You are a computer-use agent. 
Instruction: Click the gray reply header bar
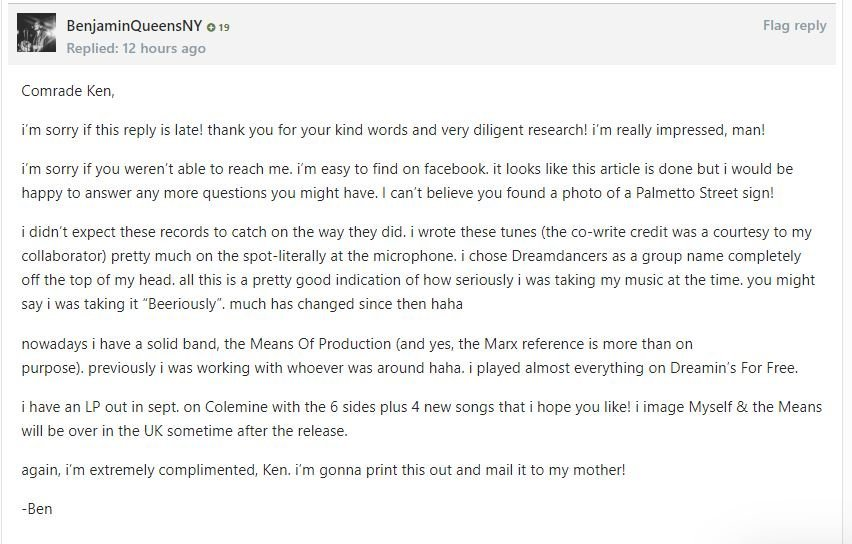(x=422, y=35)
